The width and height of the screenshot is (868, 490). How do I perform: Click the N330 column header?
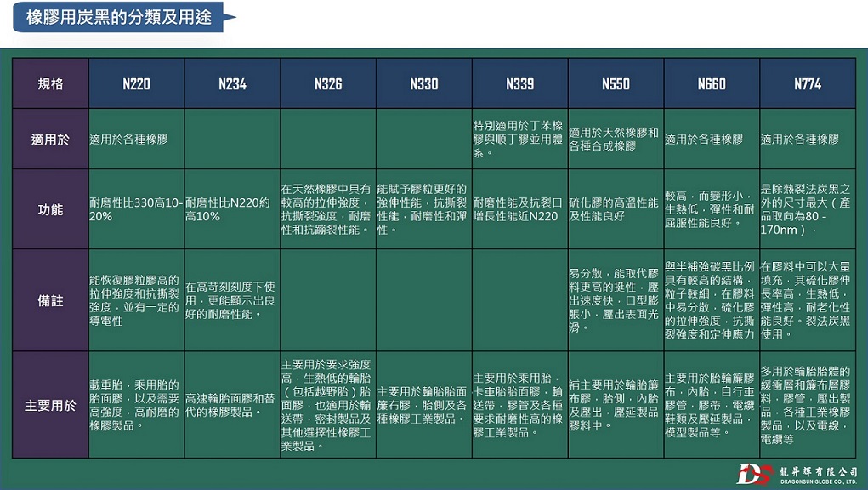coord(424,83)
